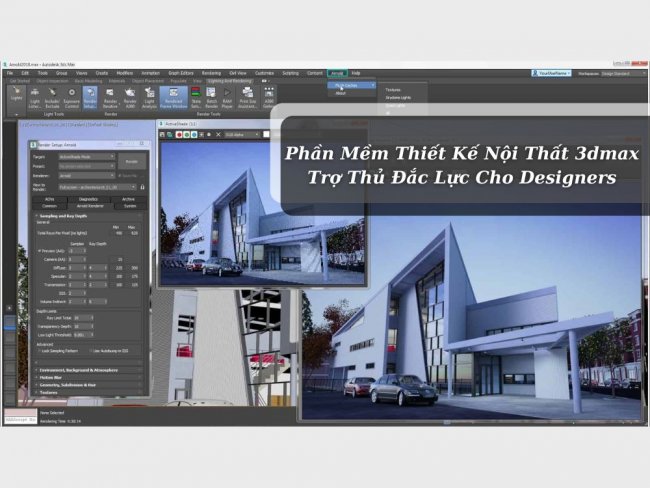Expand Environment, Background & Atmosphere rollout

coord(89,370)
